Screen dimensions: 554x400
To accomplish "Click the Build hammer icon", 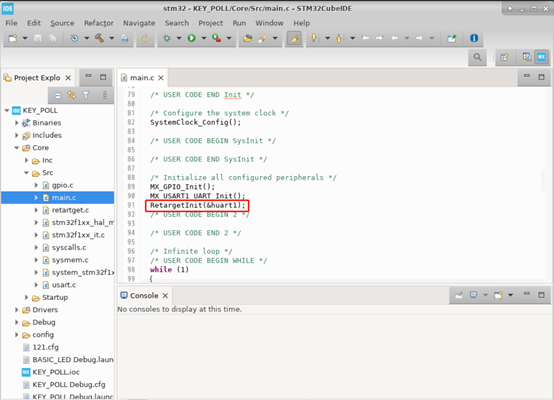I will 99,38.
